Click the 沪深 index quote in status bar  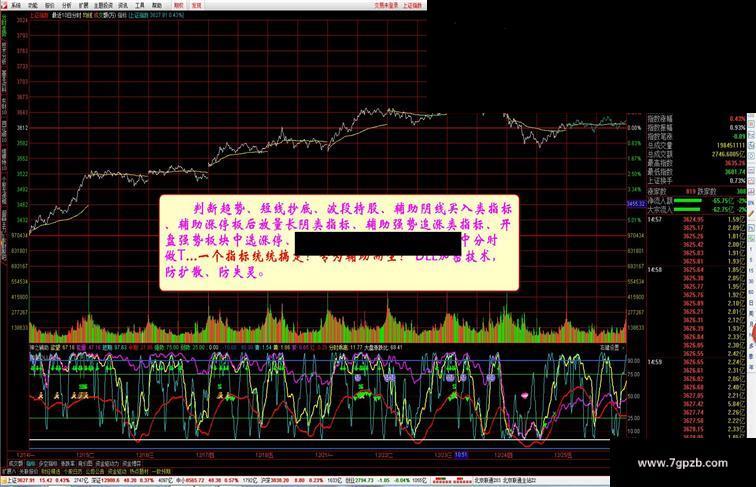click(x=301, y=481)
